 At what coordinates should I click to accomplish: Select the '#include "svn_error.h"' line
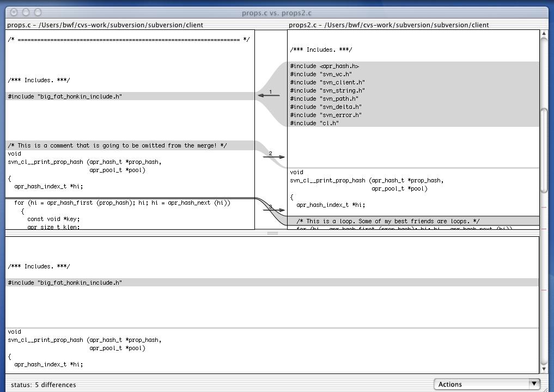coord(413,115)
